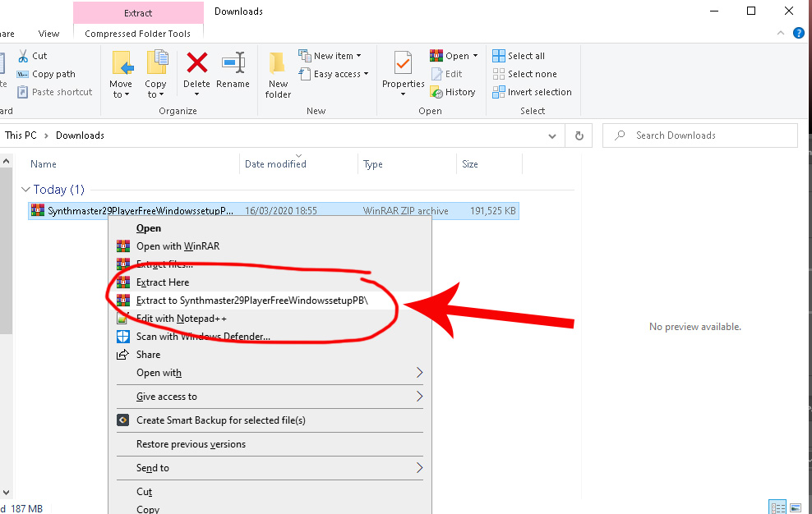Viewport: 812px width, 514px height.
Task: Click Copy path in ribbon
Action: (46, 74)
